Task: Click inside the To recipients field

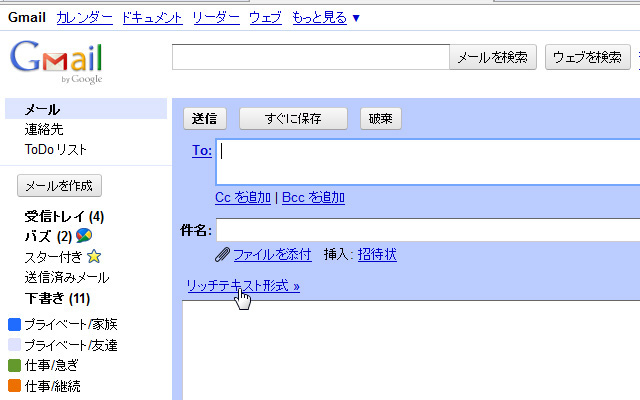Action: tap(428, 162)
